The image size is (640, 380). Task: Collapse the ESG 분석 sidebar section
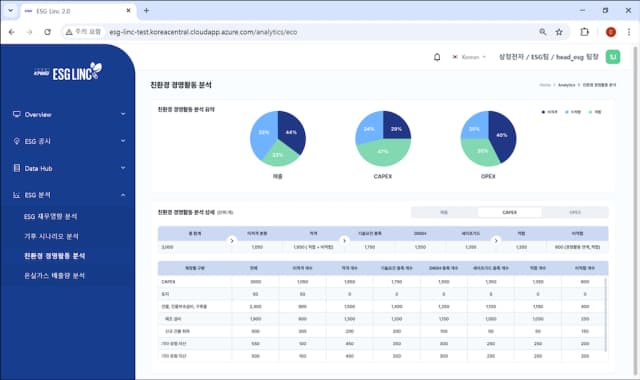click(69, 195)
